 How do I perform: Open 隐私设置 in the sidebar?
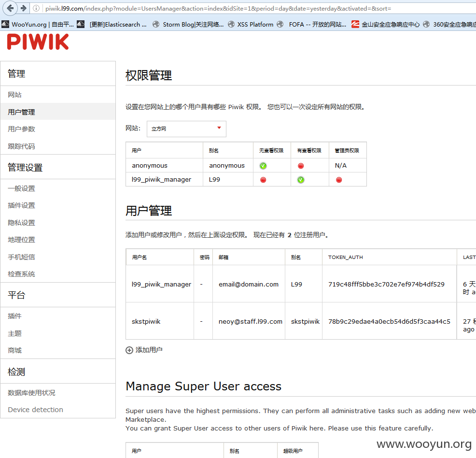click(21, 223)
